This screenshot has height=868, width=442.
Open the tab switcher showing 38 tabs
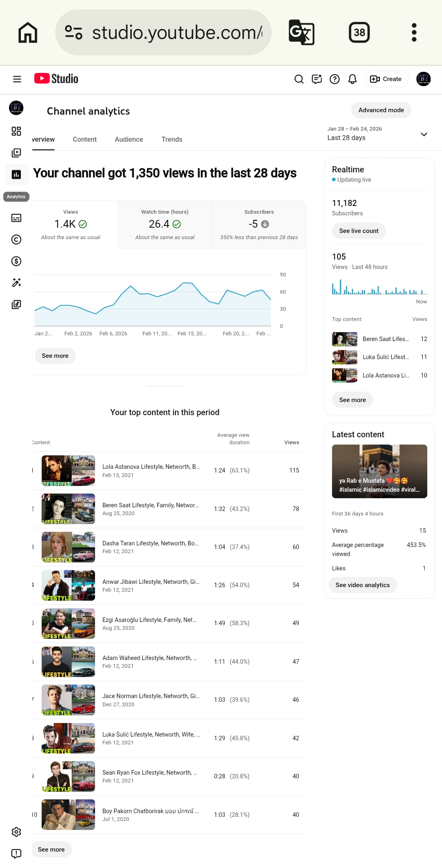(359, 32)
